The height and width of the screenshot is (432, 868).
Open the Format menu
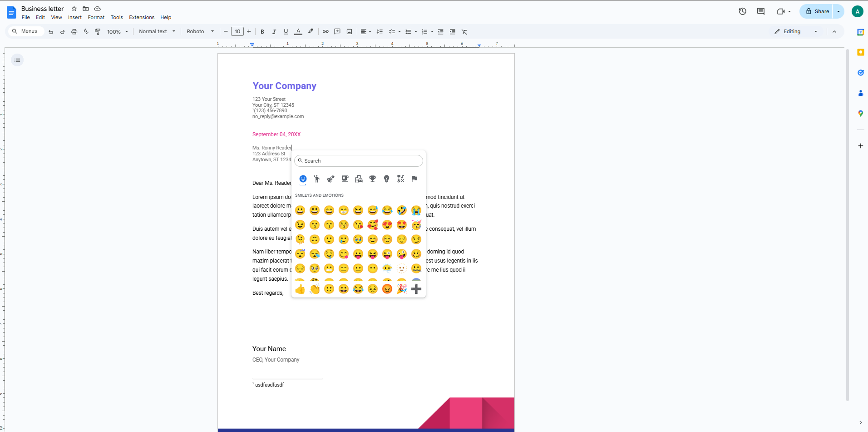coord(96,17)
